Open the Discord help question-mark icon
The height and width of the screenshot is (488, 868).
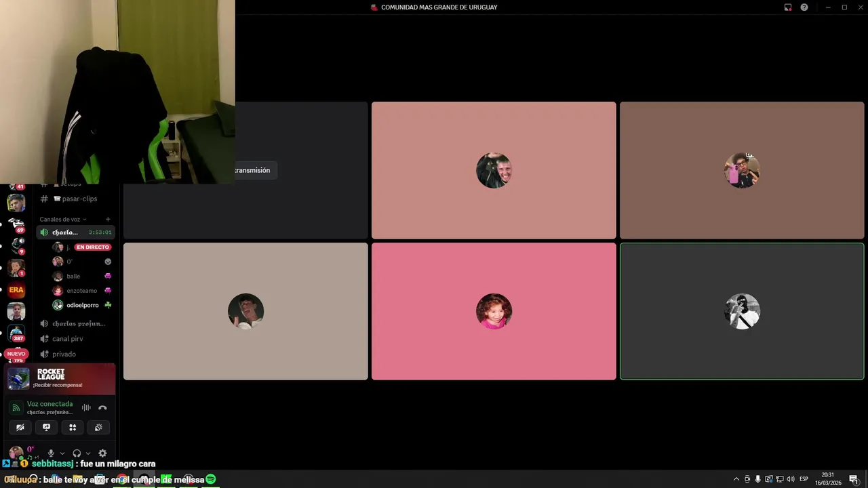click(x=804, y=7)
